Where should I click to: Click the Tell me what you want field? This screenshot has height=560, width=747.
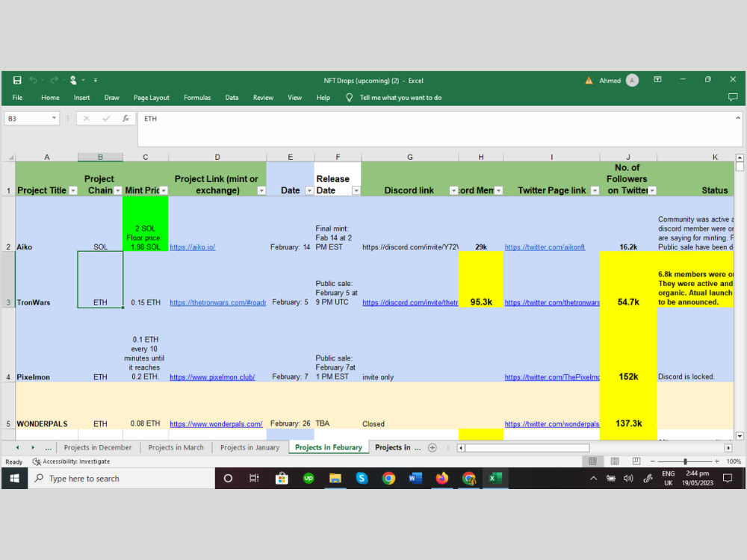(x=400, y=97)
